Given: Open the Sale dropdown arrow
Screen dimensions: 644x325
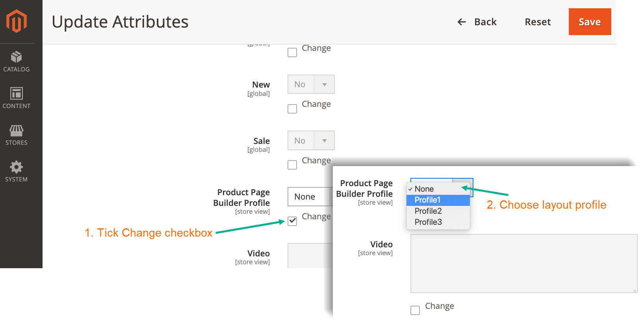Looking at the screenshot, I should [x=324, y=140].
